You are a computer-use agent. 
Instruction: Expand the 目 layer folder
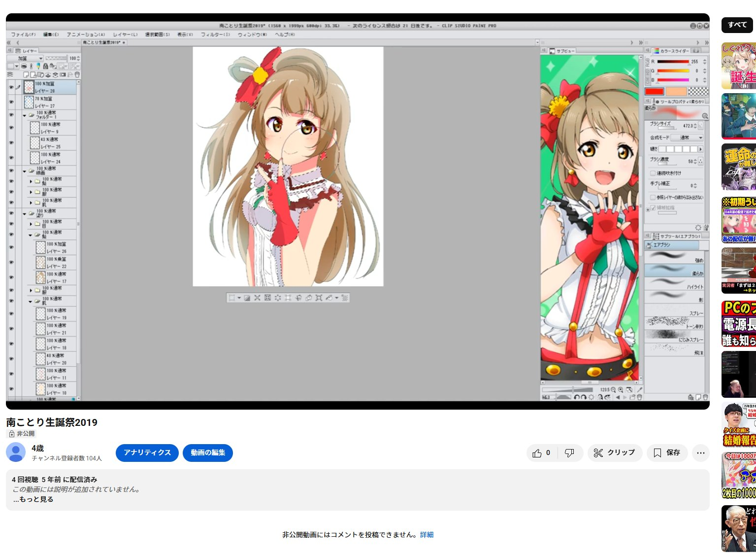pos(31,224)
